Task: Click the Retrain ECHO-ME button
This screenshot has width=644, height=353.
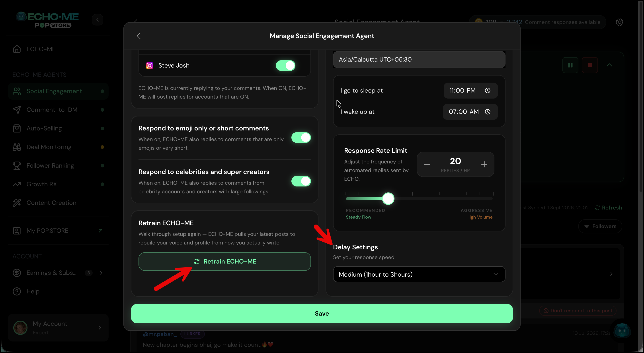Action: click(x=224, y=261)
